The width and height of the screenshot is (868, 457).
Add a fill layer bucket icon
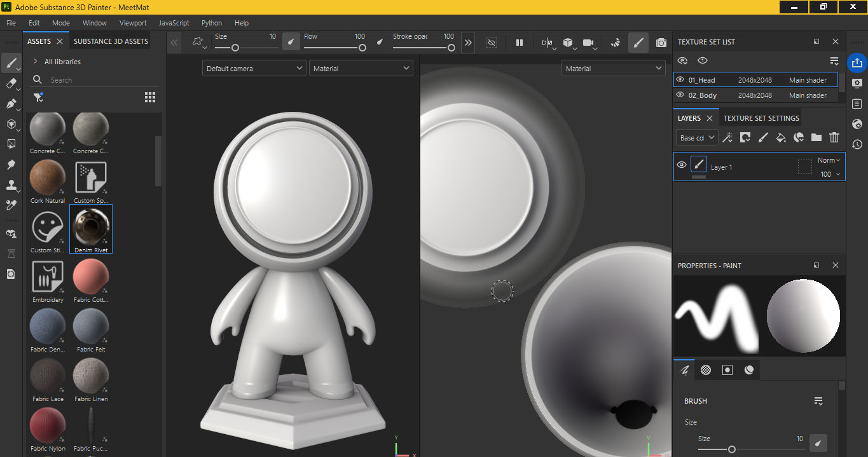tap(781, 137)
